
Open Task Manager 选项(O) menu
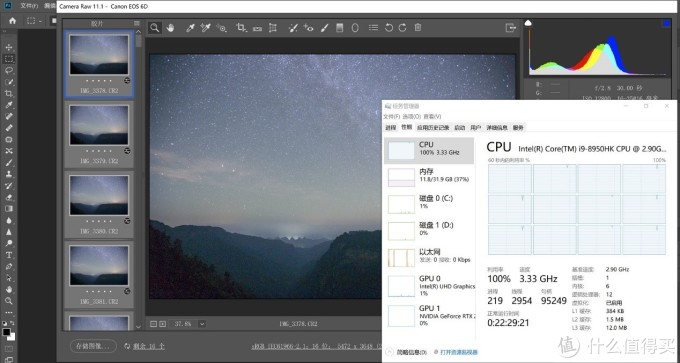(x=412, y=117)
